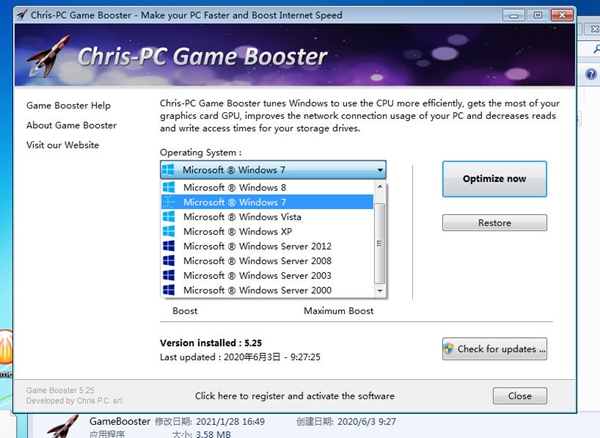Click Windows logo icon beside Windows Vista
This screenshot has width=600, height=438.
169,217
